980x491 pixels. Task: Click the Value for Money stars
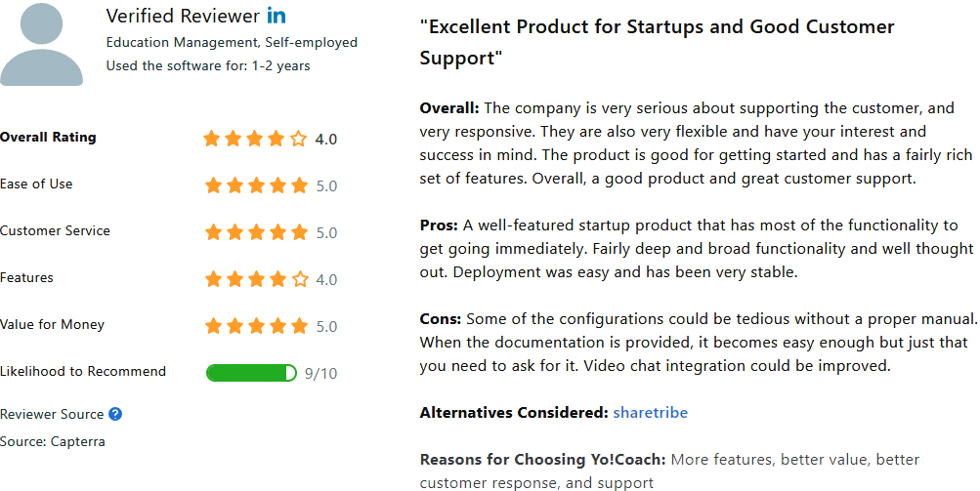(257, 326)
